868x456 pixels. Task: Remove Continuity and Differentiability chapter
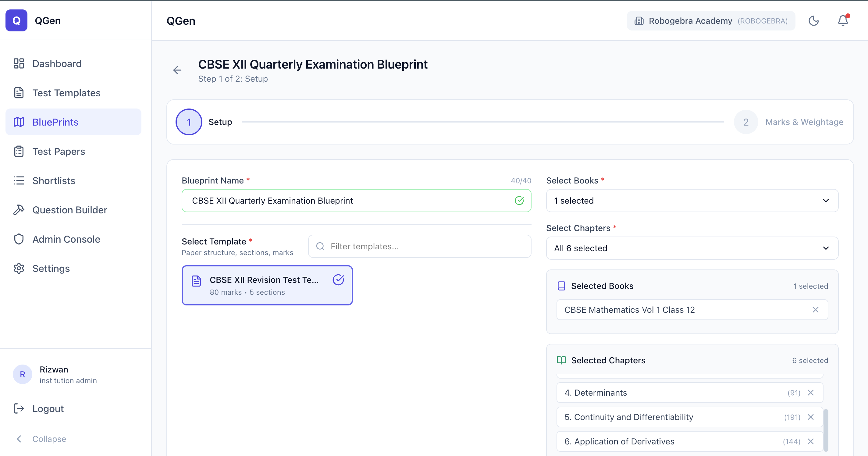pyautogui.click(x=811, y=417)
